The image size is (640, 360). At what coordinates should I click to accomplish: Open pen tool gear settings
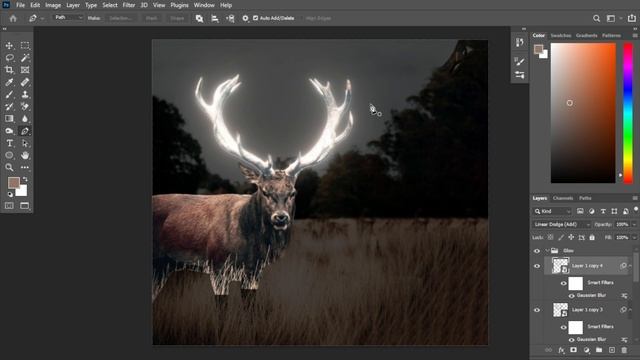tap(245, 18)
